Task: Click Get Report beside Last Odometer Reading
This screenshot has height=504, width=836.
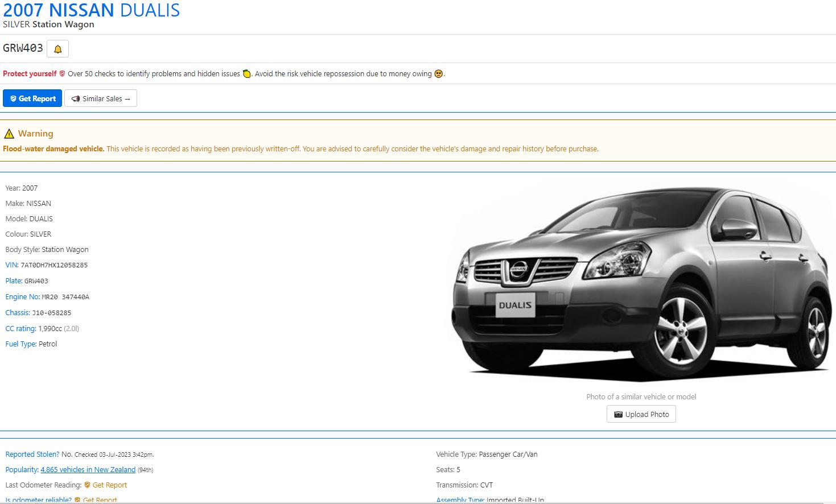Action: 109,485
